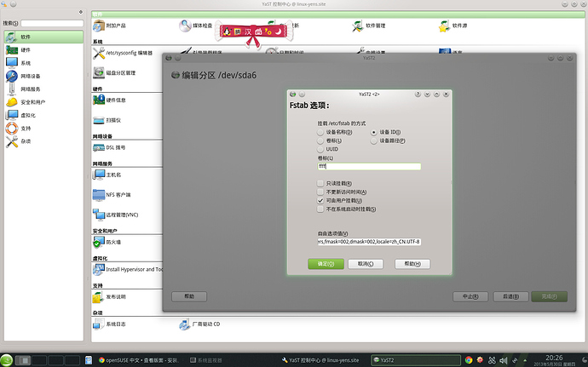The height and width of the screenshot is (367, 588).
Task: Open the 媒体检查 module
Action: tap(196, 26)
